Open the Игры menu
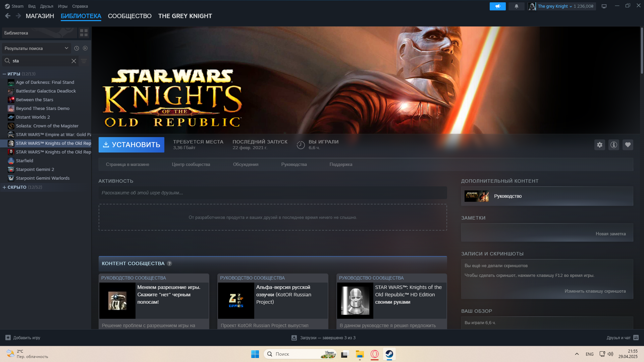Screen dimensions: 644x362 pyautogui.click(x=63, y=6)
